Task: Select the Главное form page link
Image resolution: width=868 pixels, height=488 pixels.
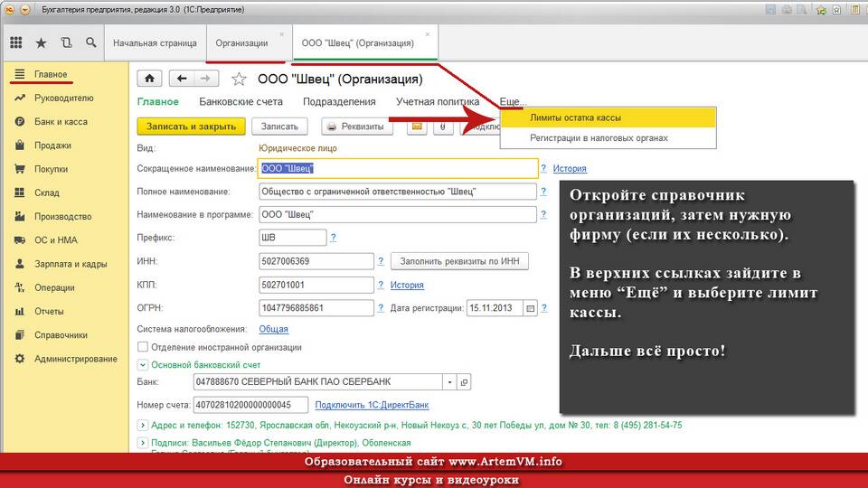Action: click(157, 102)
